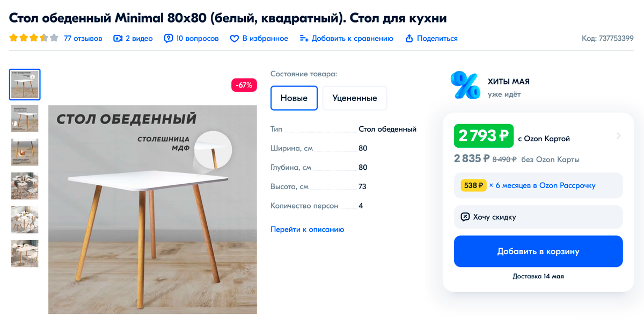Expand price details with the chevron arrow

[618, 136]
